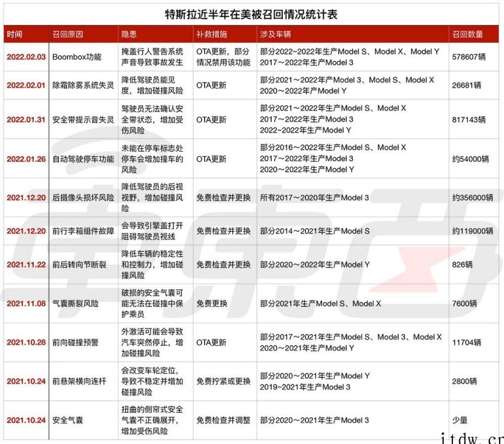The height and width of the screenshot is (444, 504).
Task: Click the 约54000辆 recall count
Action: (x=471, y=159)
